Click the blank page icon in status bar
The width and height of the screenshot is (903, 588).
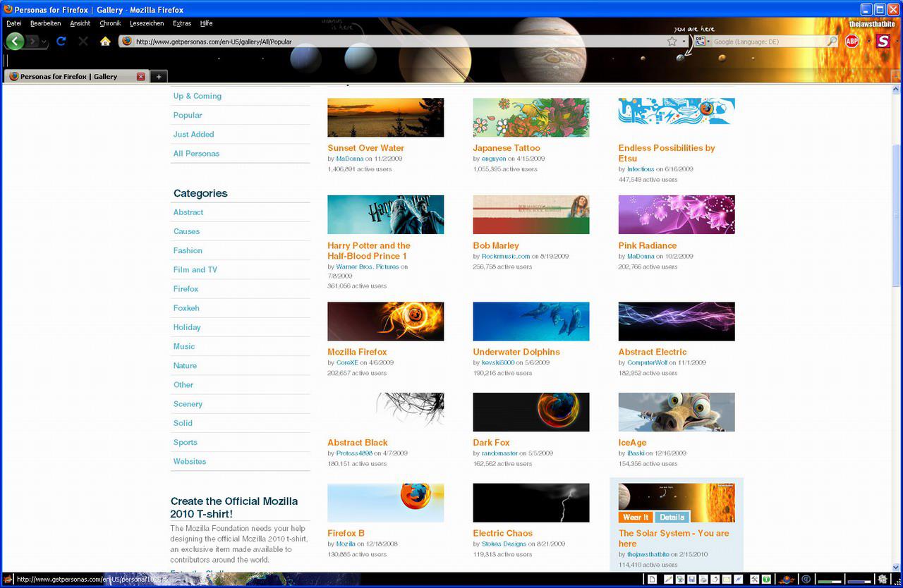[x=652, y=580]
